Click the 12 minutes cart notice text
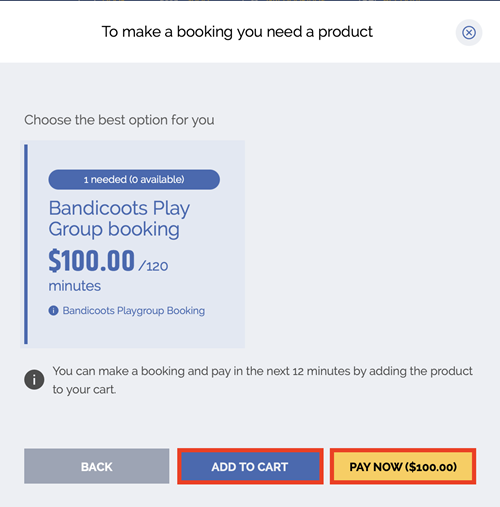Screen dimensions: 500x507 (x=262, y=380)
